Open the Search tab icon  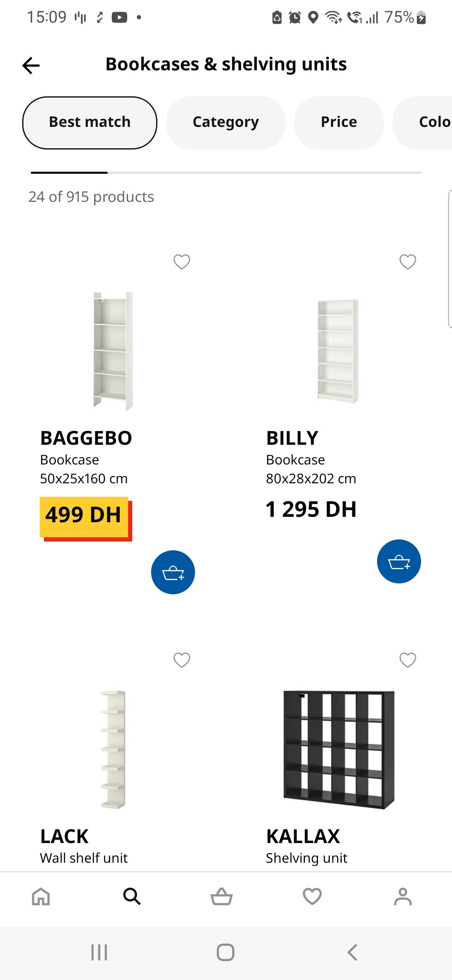(132, 897)
